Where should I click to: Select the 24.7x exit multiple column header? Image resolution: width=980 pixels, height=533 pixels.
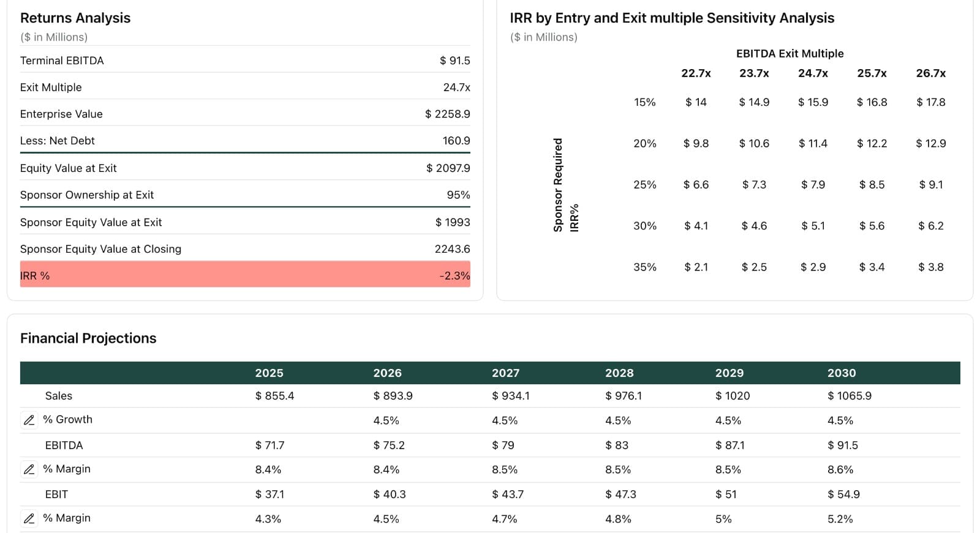813,73
